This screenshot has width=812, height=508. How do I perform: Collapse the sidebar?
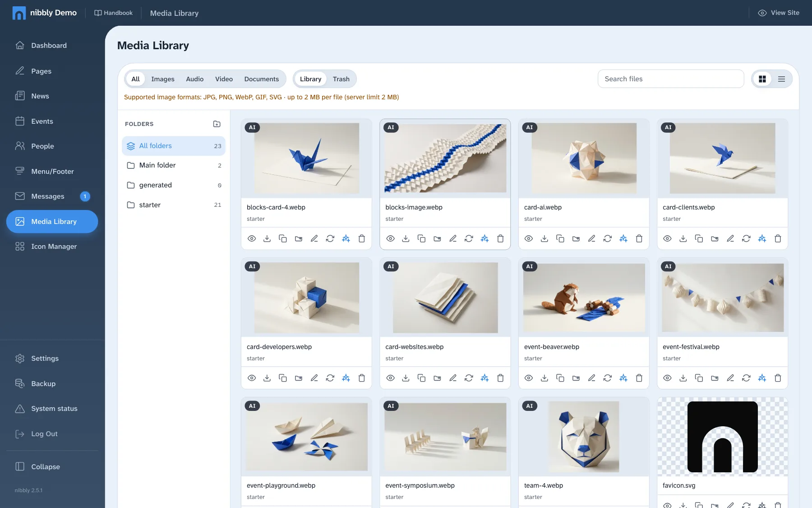(52, 466)
